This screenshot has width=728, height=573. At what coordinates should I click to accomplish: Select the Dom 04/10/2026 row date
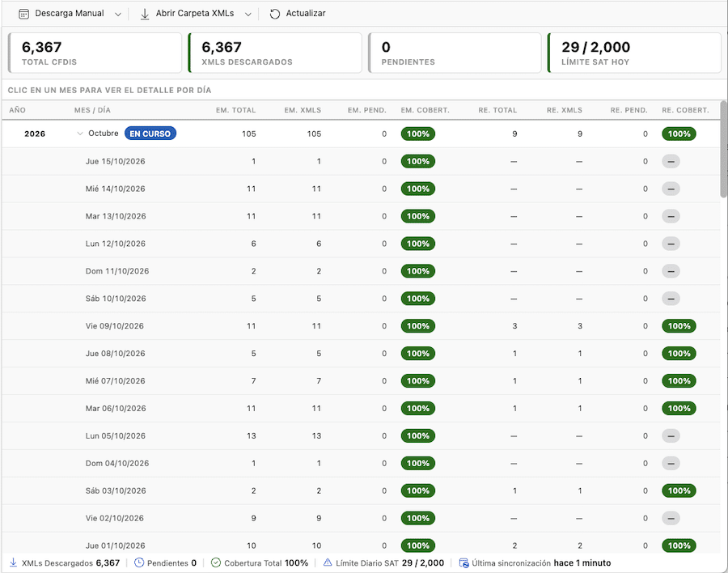[117, 463]
